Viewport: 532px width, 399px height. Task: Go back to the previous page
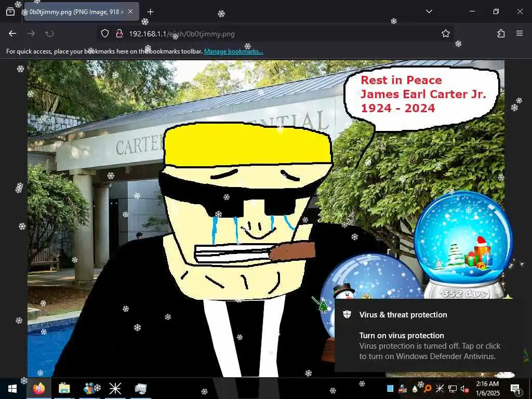12,34
